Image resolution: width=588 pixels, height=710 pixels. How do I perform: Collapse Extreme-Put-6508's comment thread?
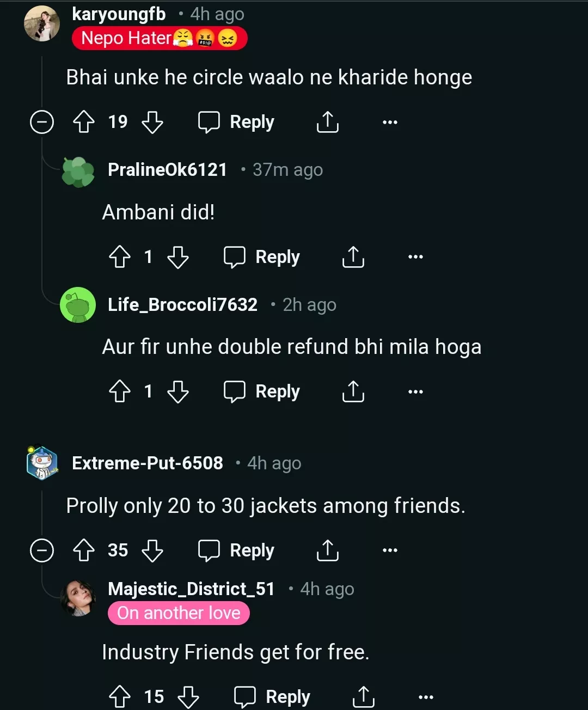42,550
